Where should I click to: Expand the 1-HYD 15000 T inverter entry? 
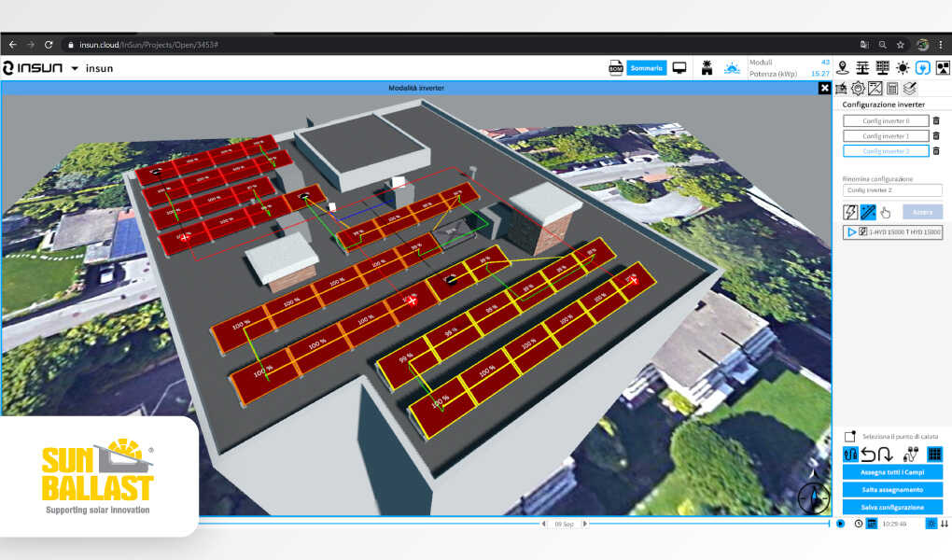tap(852, 231)
